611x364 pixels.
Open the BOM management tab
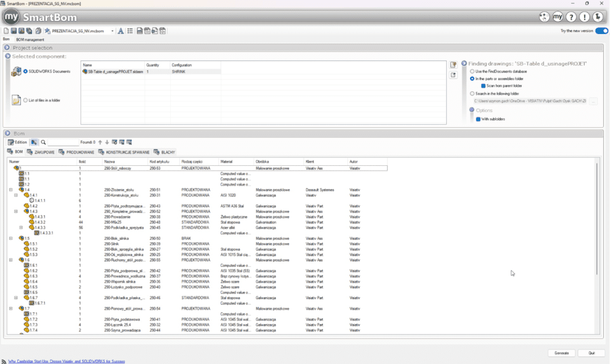[x=30, y=40]
